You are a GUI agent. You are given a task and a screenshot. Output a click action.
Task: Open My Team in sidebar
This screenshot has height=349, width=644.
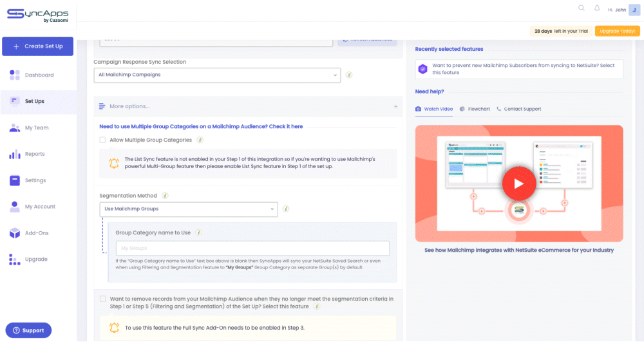37,127
